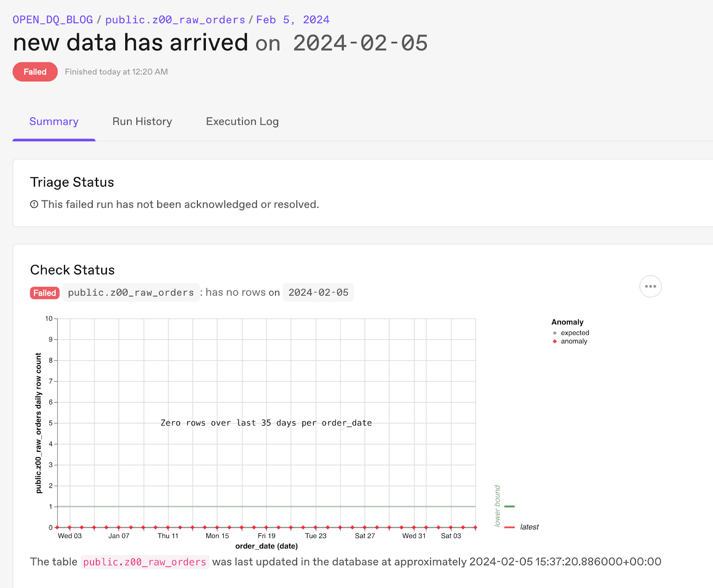Viewport: 713px width, 588px height.
Task: Open the three-dot options menu in Check Status
Action: [650, 286]
